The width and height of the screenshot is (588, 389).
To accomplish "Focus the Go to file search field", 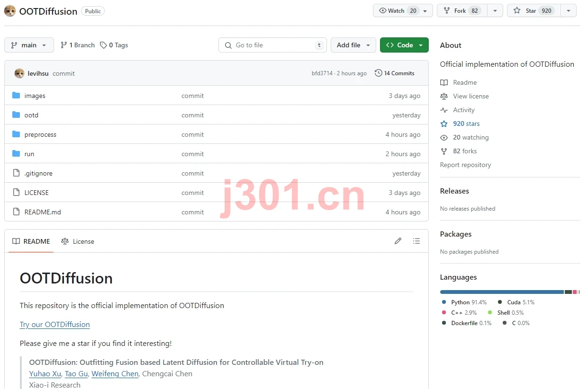I will [273, 45].
